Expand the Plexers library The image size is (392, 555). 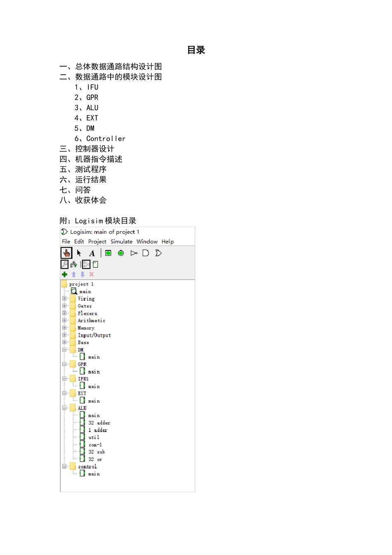point(64,313)
